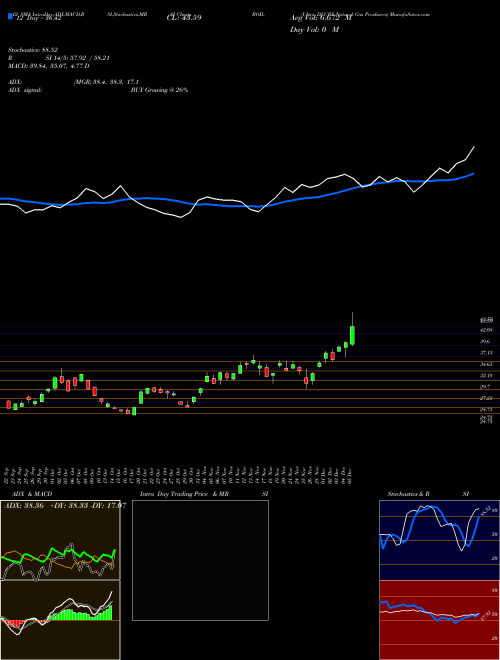Click the blue 12 Day SMA legend square
This screenshot has height=660, width=500.
(11, 17)
